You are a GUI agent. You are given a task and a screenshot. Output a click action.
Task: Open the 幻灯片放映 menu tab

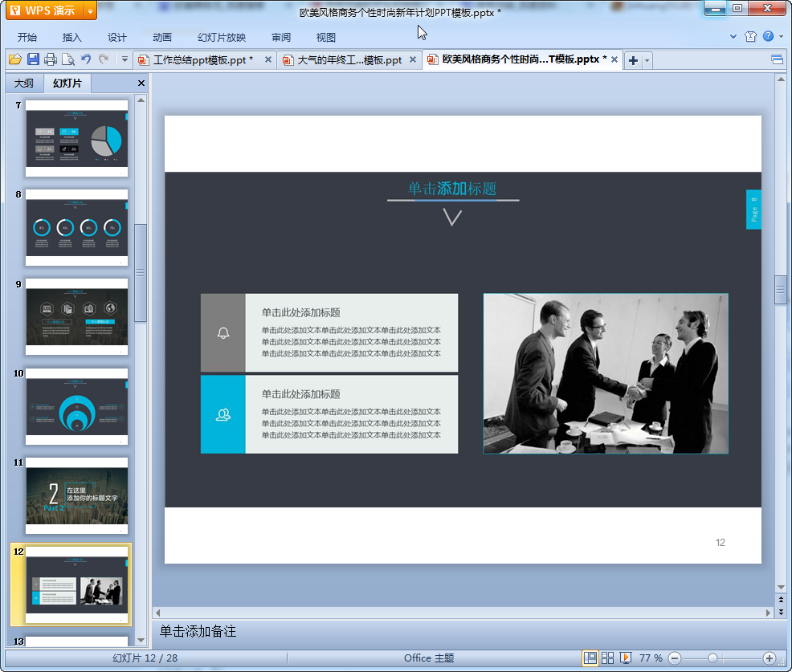pyautogui.click(x=222, y=38)
